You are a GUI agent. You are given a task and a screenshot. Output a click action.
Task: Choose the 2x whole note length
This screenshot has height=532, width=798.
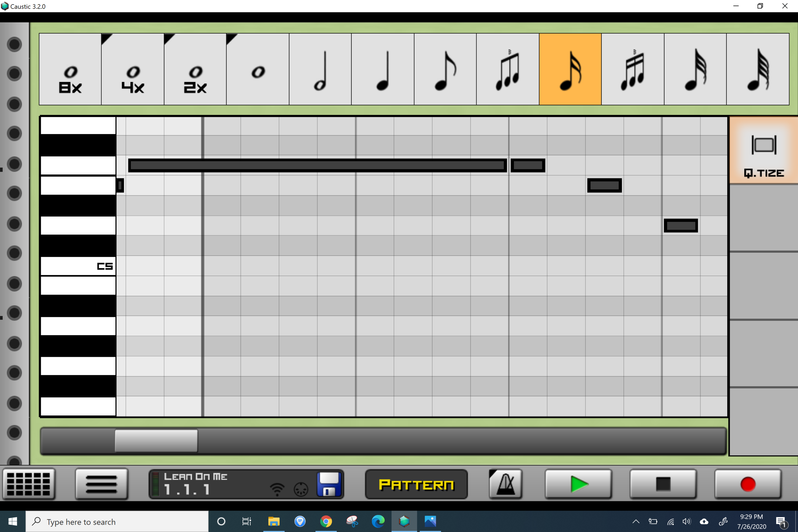click(195, 69)
